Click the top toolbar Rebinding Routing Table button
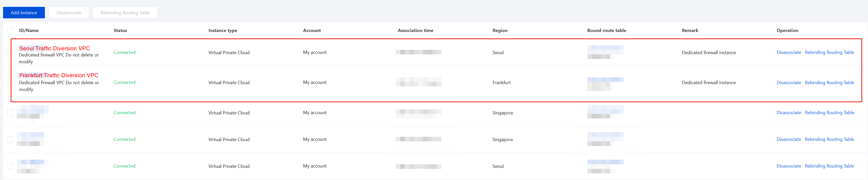 [125, 12]
